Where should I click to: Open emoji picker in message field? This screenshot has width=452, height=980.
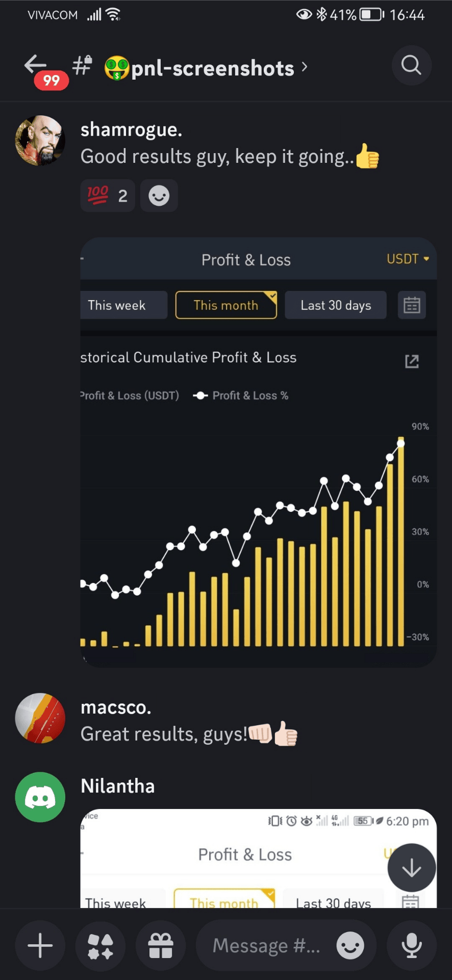(350, 946)
